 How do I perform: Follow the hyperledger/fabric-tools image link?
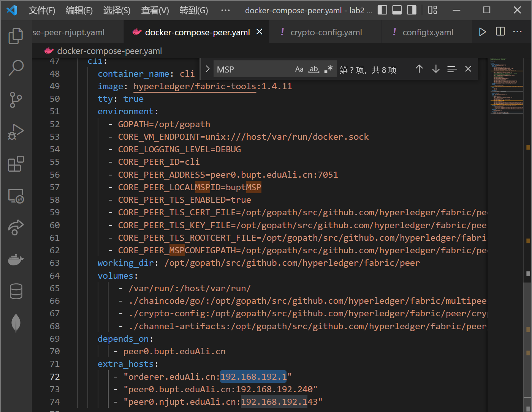(x=195, y=86)
